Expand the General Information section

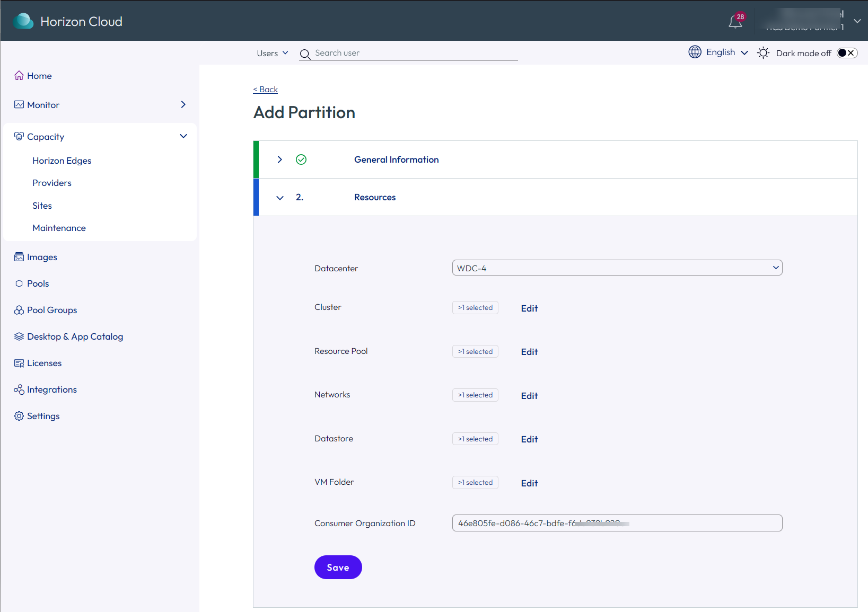coord(279,159)
